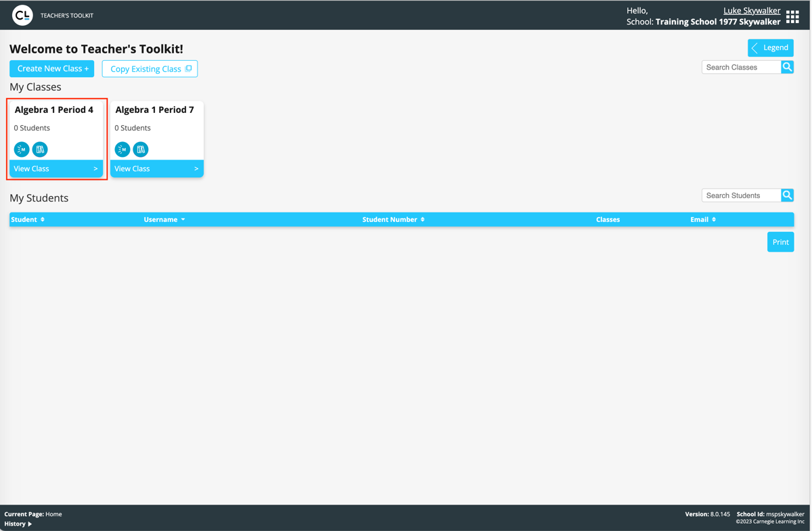This screenshot has width=812, height=531.
Task: Click the Search Students magnifier icon
Action: [x=788, y=195]
